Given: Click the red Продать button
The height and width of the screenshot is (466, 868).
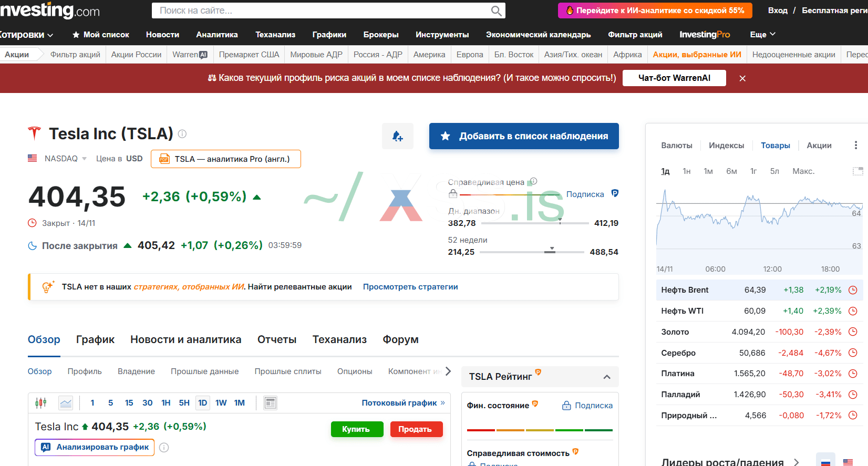Looking at the screenshot, I should [x=416, y=429].
